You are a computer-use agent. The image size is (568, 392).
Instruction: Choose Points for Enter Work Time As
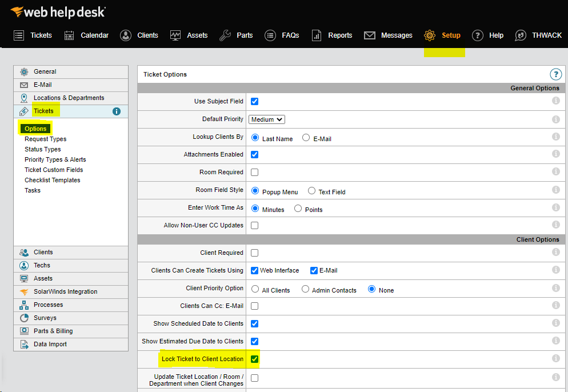click(298, 209)
